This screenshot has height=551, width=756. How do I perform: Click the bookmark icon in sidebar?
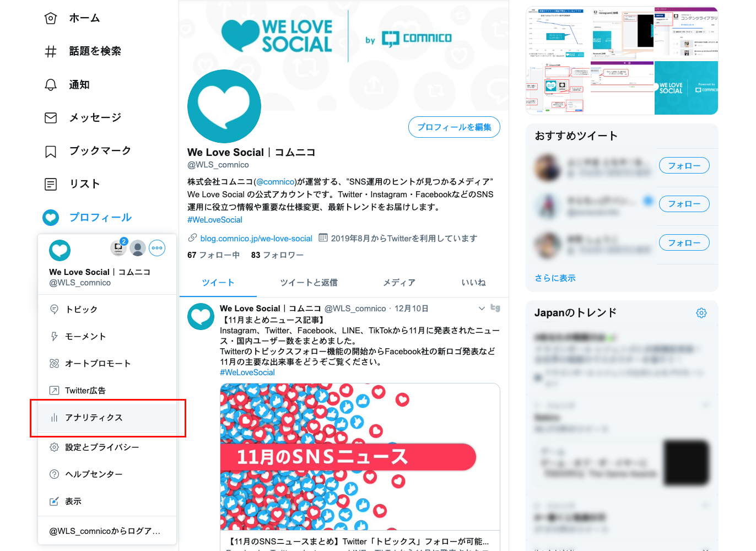pos(51,151)
